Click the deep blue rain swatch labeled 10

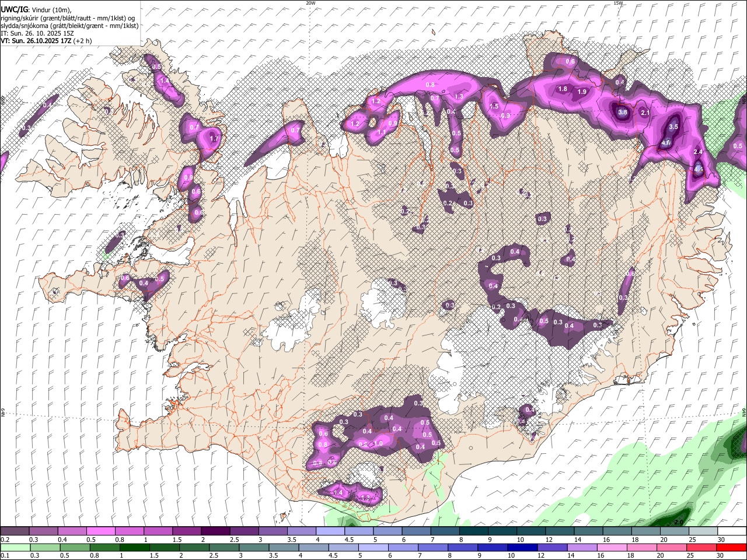[x=522, y=547]
